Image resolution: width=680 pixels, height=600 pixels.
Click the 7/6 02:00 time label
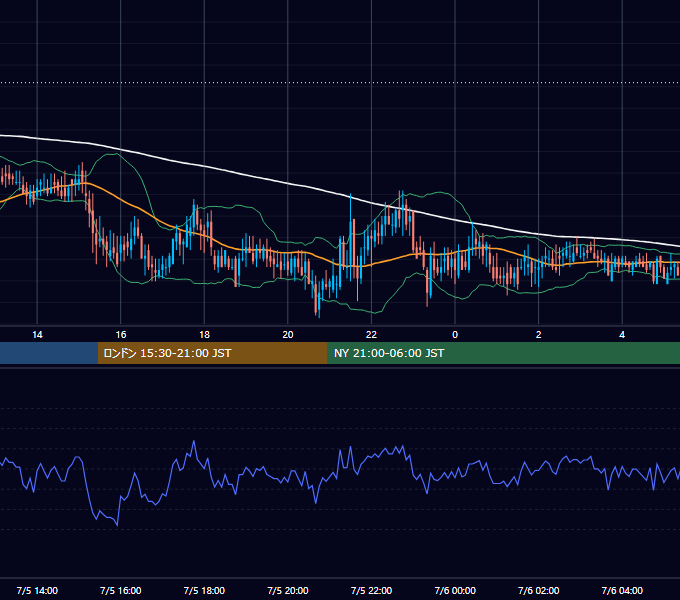(x=539, y=590)
